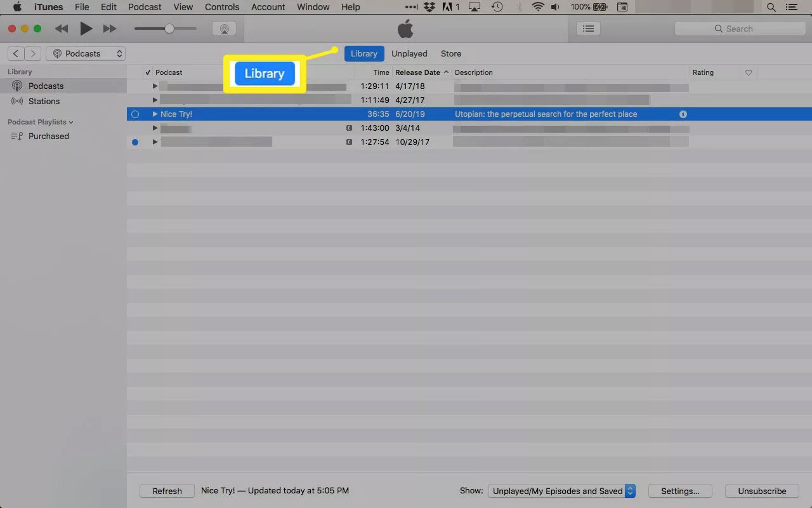Screen dimensions: 812x508
Task: Click the blue unplayed dot on 10/29/17 row
Action: [x=135, y=142]
